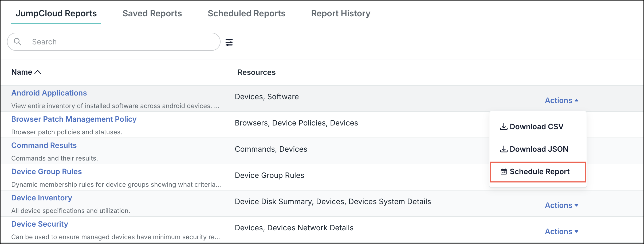Image resolution: width=644 pixels, height=244 pixels.
Task: Open the Scheduled Reports tab
Action: (x=246, y=13)
